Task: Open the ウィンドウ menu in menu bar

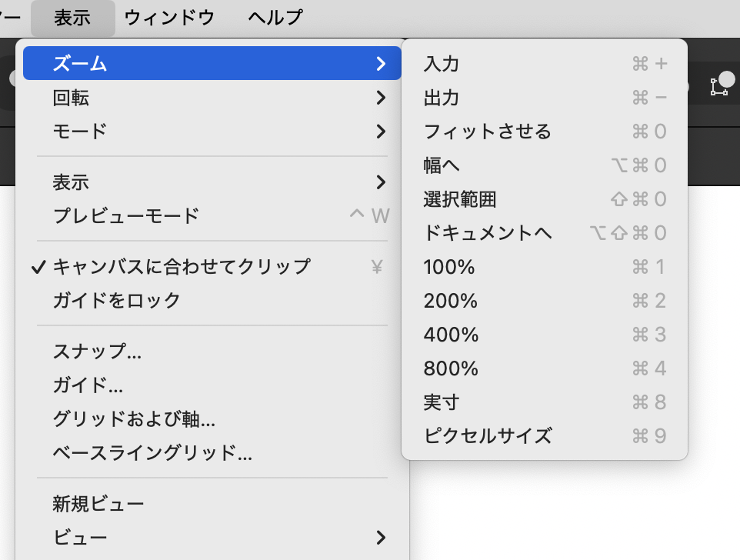Action: [169, 18]
